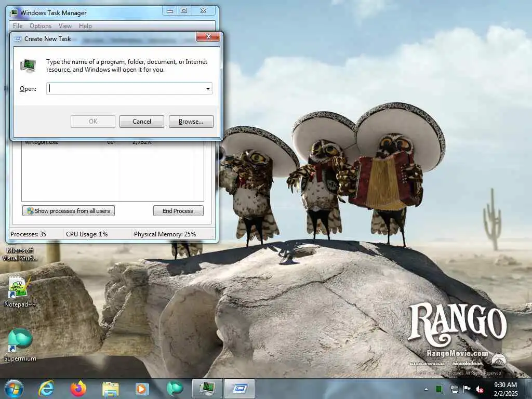Click the muted volume tray icon
Screen dimensions: 532x399
(x=480, y=389)
